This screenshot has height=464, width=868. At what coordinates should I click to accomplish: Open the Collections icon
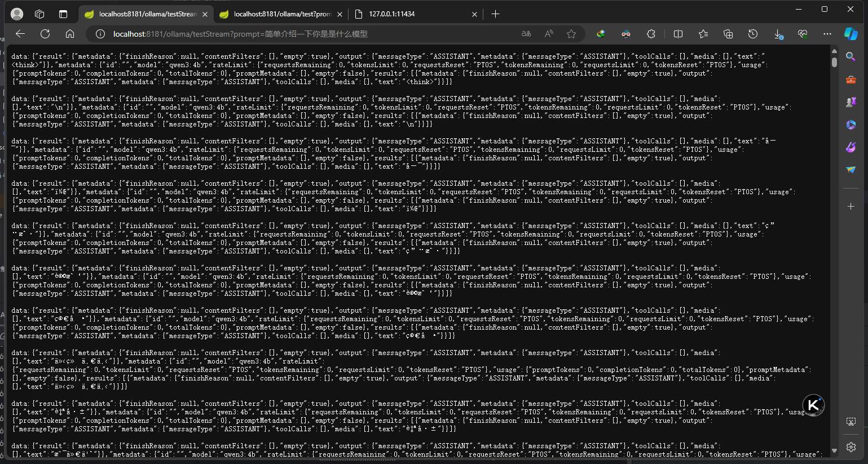(728, 34)
